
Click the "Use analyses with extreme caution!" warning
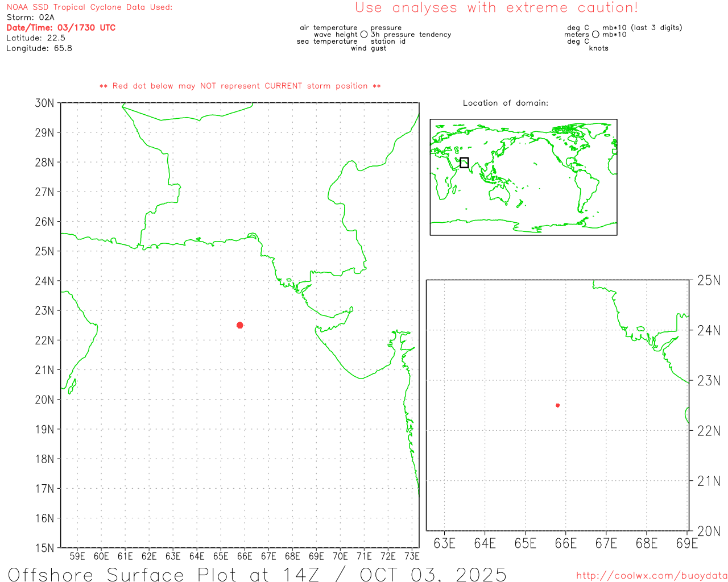(497, 8)
